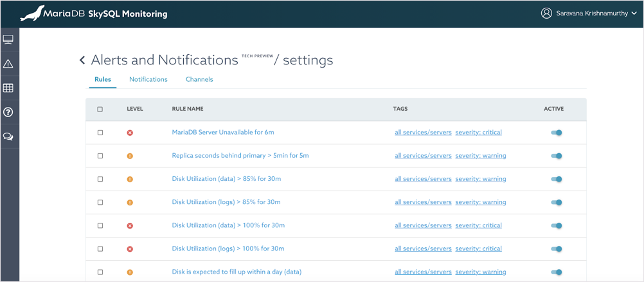Viewport: 644px width, 282px height.
Task: Go back using the left chevron arrow
Action: [x=82, y=61]
